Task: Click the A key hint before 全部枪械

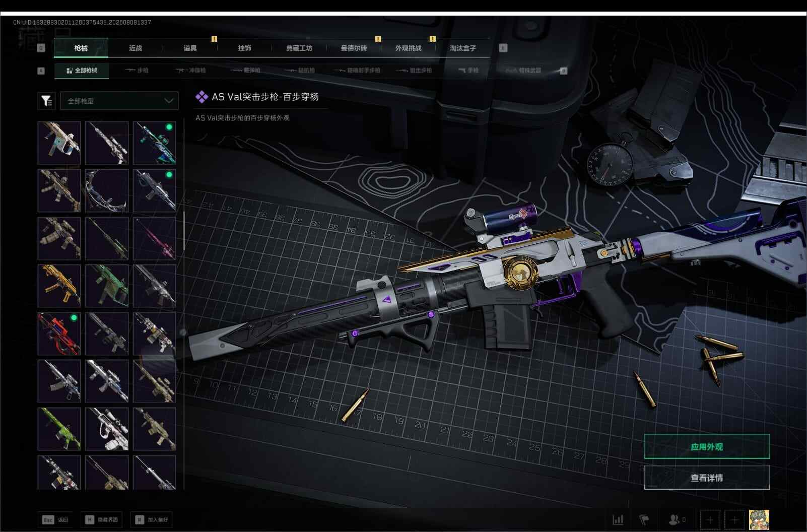Action: (x=41, y=71)
